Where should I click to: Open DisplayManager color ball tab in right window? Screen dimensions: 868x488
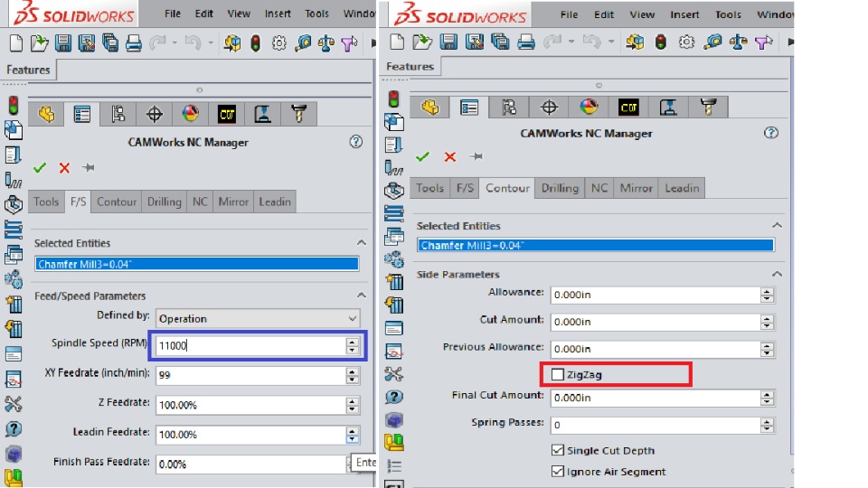[589, 107]
